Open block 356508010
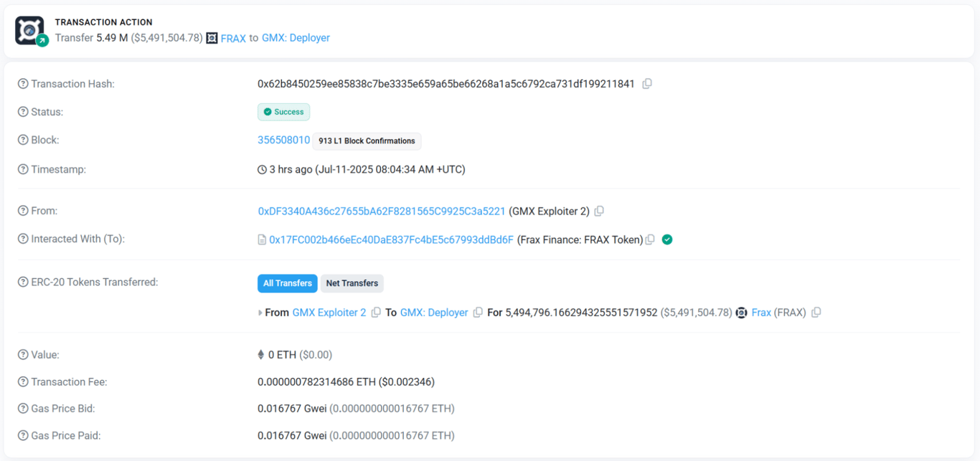This screenshot has height=461, width=980. tap(283, 140)
